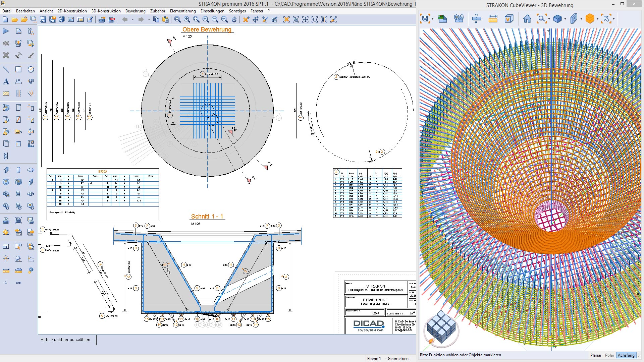Select the Circle drawing tool
Screen dimensions: 644x362
(x=31, y=69)
